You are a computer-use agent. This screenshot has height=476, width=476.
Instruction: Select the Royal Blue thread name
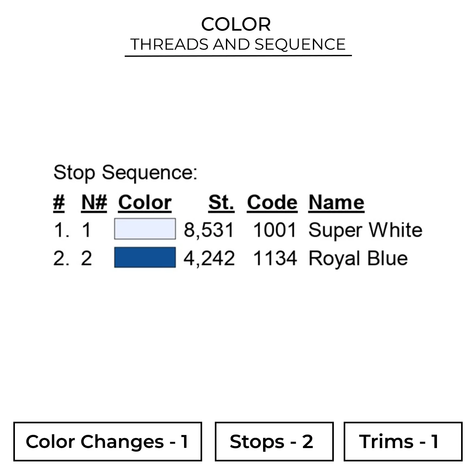pos(358,258)
